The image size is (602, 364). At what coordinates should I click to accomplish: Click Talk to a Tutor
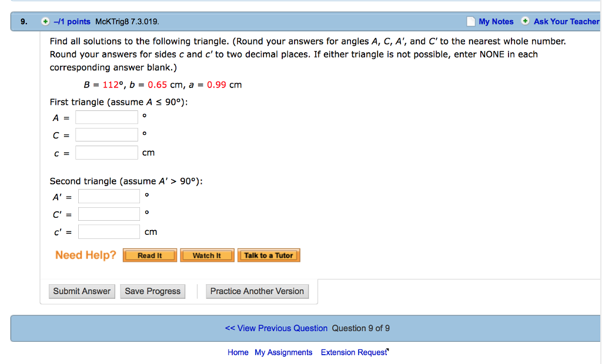point(269,255)
